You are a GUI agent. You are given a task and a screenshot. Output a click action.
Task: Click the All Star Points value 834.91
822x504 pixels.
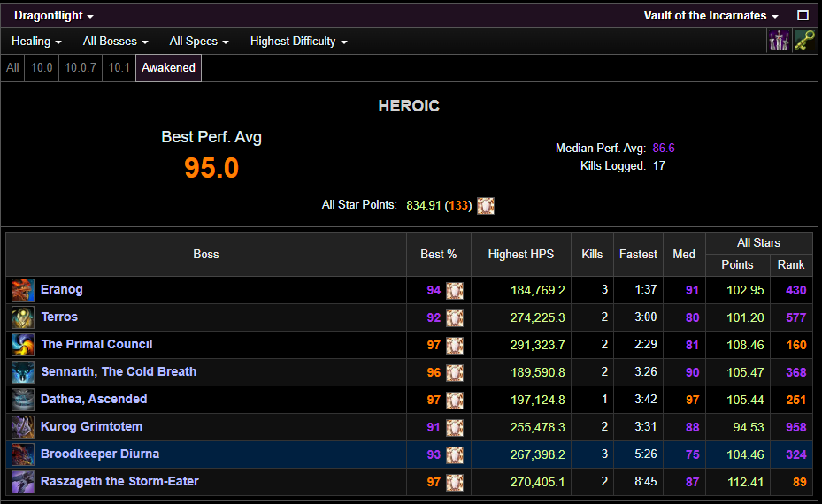pyautogui.click(x=423, y=205)
